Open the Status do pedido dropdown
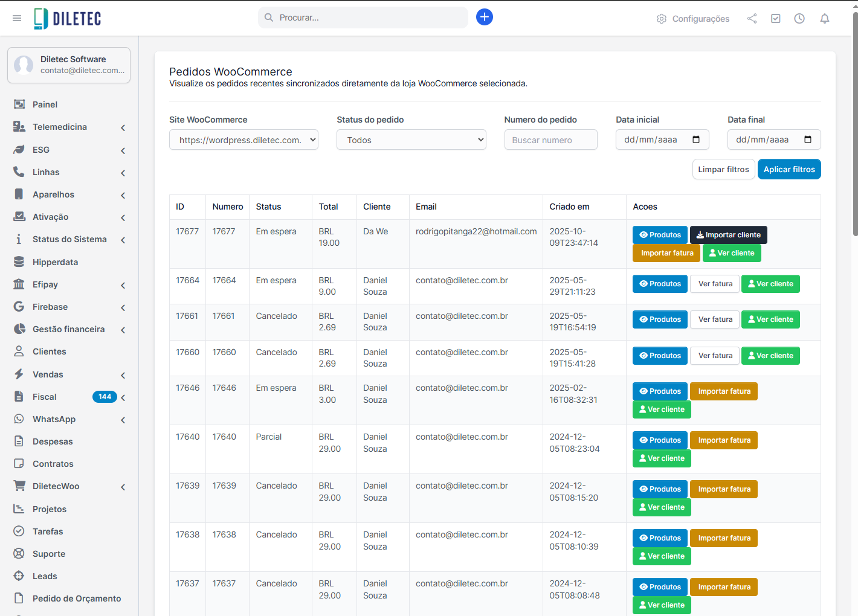Viewport: 858px width, 616px height. tap(411, 140)
